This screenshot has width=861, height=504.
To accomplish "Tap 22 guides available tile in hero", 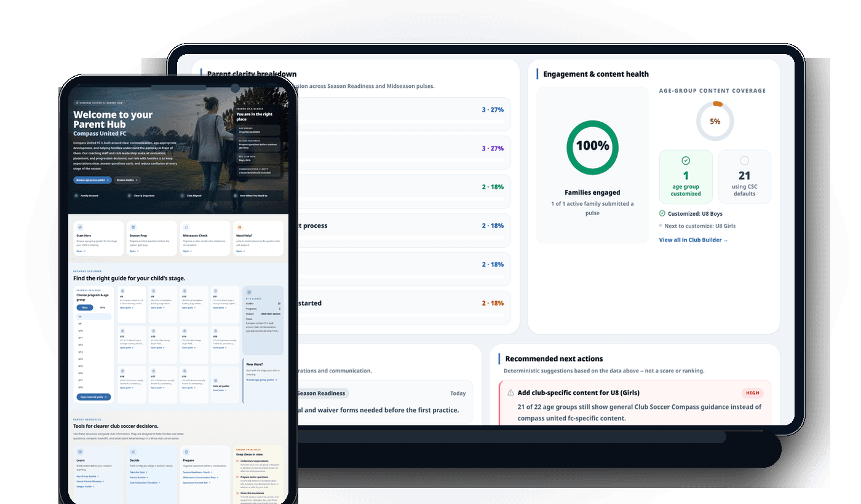I will tap(258, 130).
